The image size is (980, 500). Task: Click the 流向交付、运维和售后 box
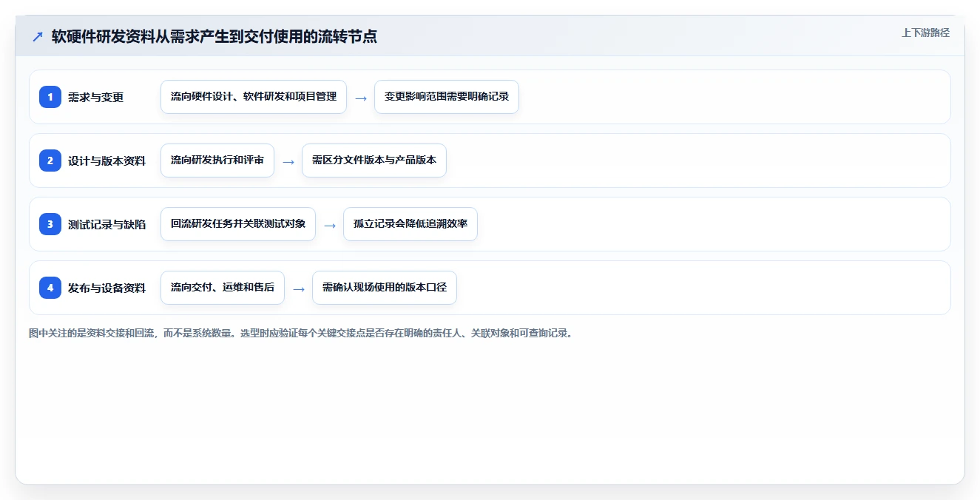coord(223,288)
